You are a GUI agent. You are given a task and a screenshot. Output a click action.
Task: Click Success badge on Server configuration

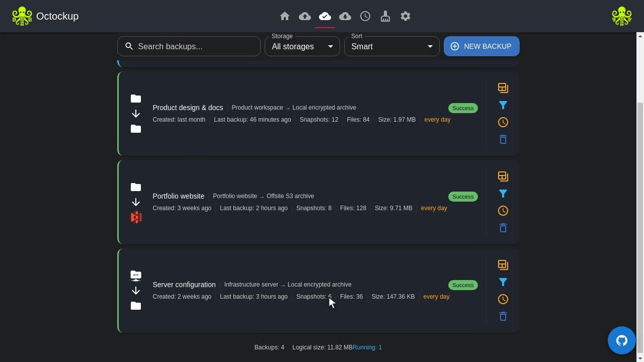coord(463,285)
